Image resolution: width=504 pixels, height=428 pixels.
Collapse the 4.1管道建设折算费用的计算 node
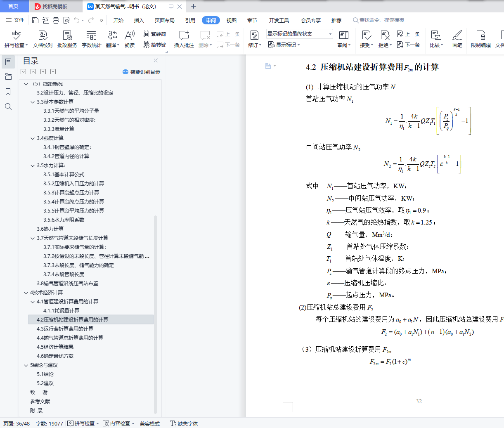pos(33,302)
